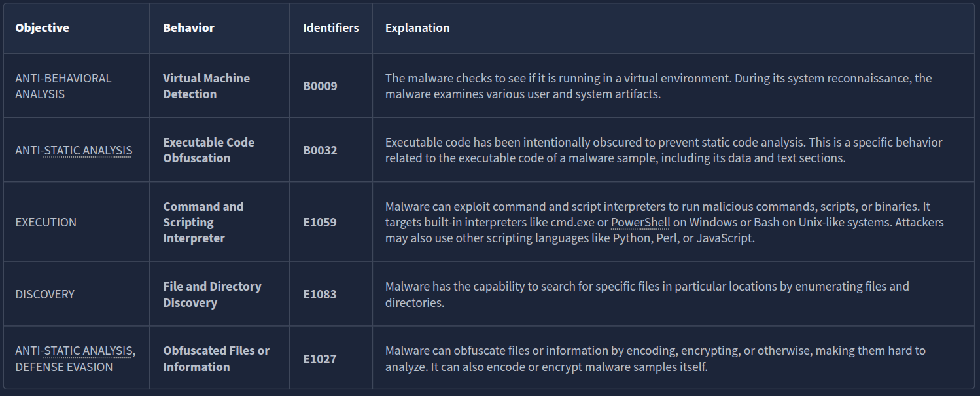Select identifier E1027

tap(319, 359)
